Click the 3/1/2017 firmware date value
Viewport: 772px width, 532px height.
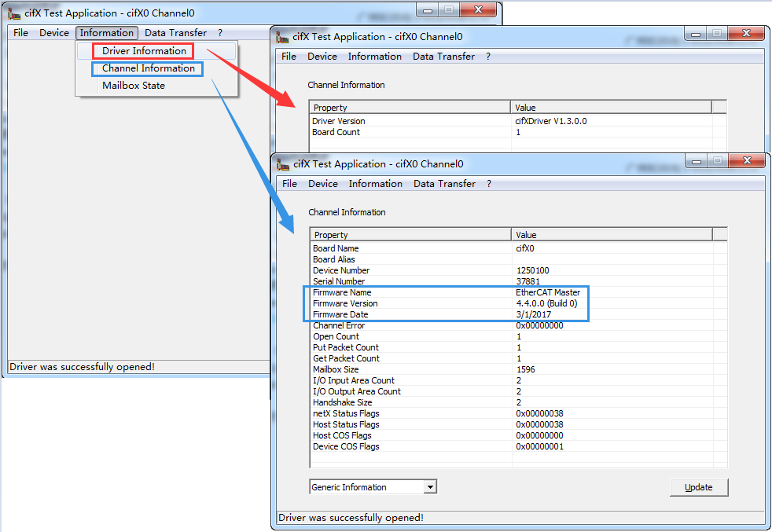coord(534,314)
